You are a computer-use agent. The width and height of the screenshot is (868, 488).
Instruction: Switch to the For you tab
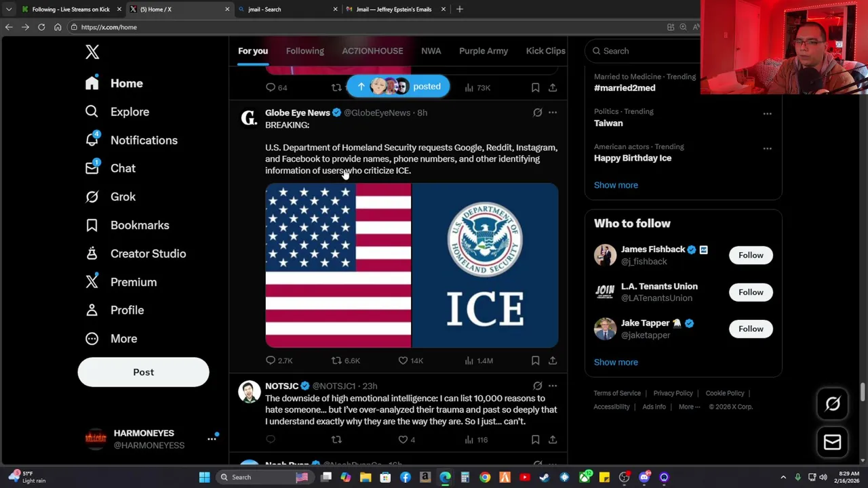(x=253, y=51)
